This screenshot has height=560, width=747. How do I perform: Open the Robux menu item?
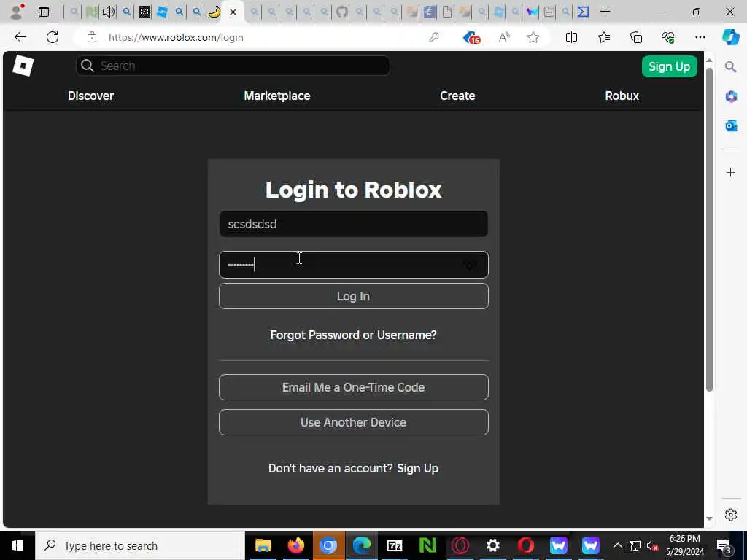pyautogui.click(x=622, y=96)
